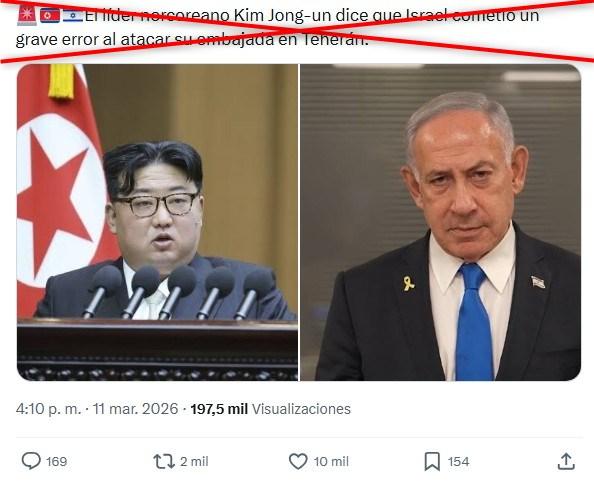Click the 10 mil likes count
Screen dimensions: 594x482
click(331, 462)
